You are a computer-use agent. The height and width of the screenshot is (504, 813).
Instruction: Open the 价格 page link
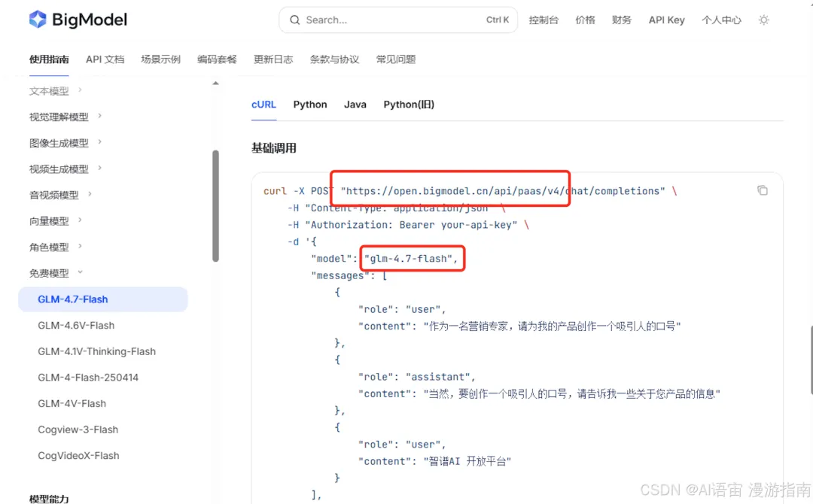585,20
